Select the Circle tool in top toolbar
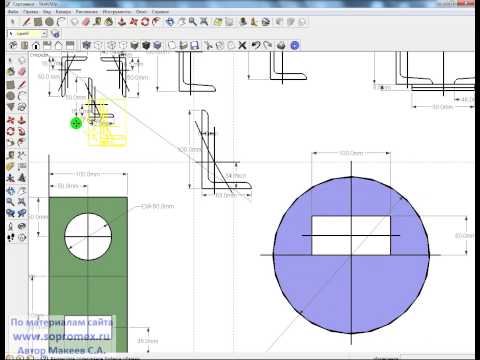 click(49, 22)
